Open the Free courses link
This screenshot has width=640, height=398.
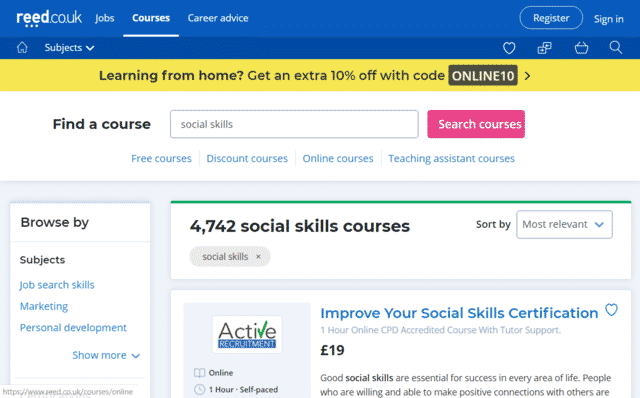161,158
